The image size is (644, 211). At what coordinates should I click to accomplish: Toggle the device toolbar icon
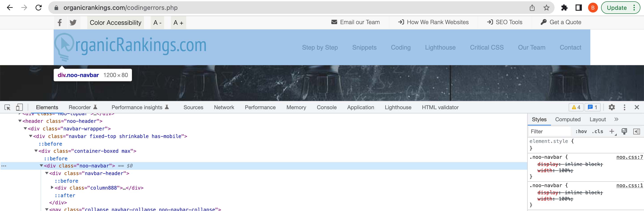tap(19, 107)
